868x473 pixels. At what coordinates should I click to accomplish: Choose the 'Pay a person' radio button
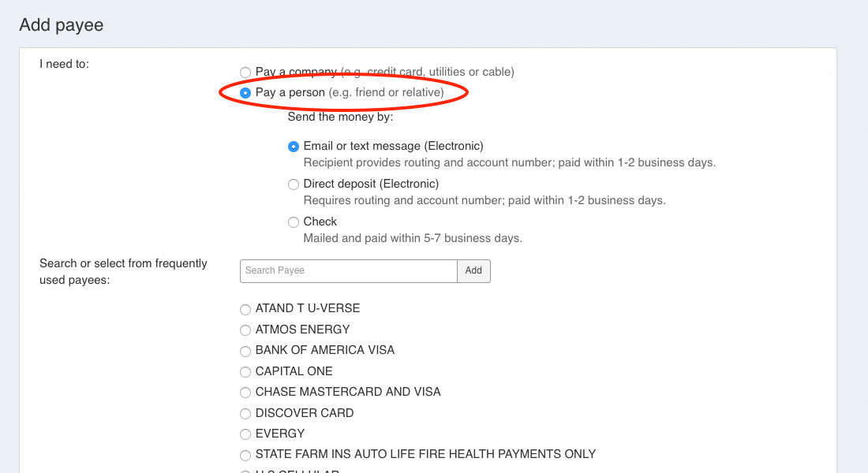click(x=245, y=93)
